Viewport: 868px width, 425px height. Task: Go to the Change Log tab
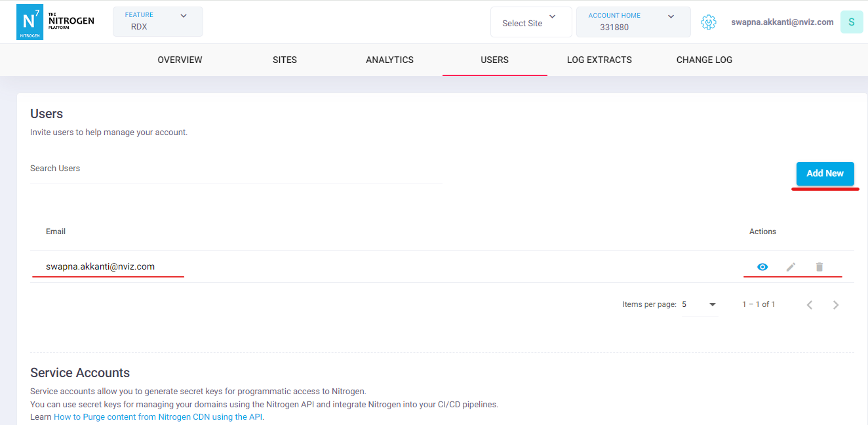(704, 60)
